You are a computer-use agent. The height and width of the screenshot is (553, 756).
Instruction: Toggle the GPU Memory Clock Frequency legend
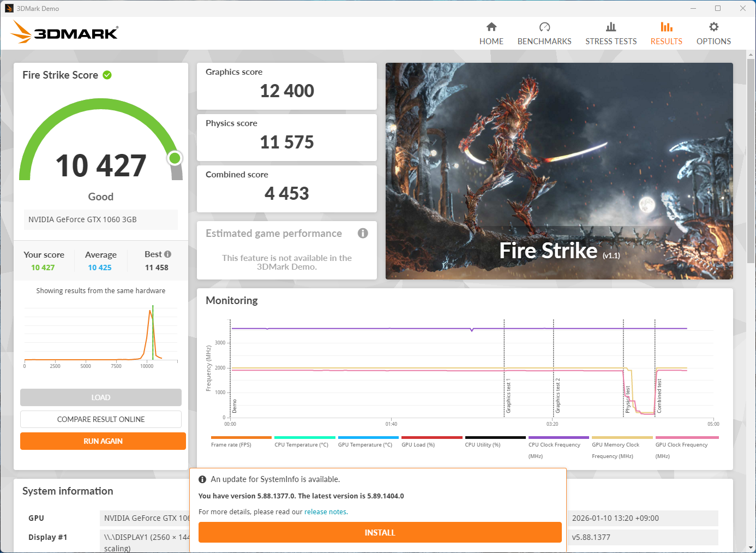[622, 448]
